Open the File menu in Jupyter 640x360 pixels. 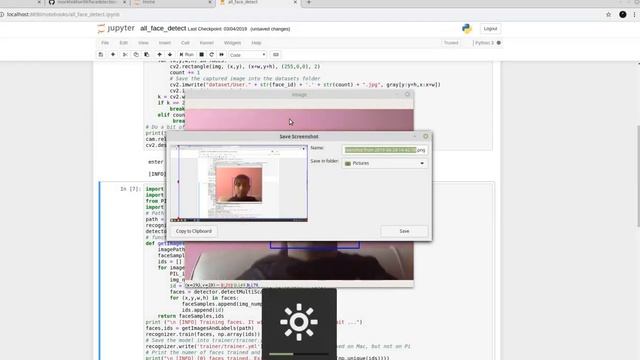tap(105, 43)
